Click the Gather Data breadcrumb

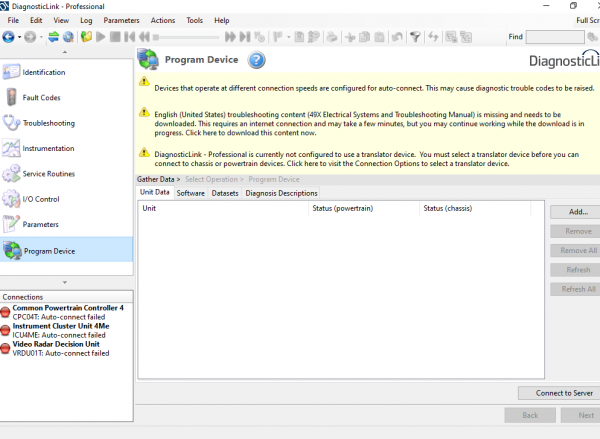coord(156,179)
